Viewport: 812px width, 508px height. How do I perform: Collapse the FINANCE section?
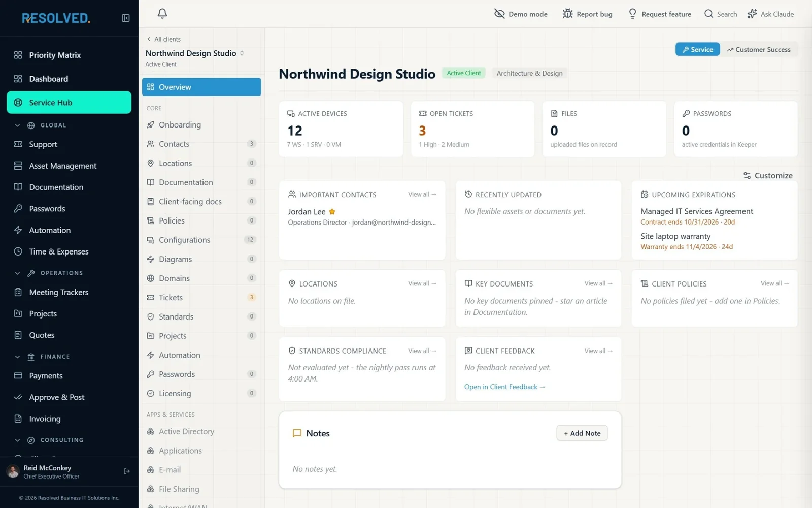coord(18,357)
